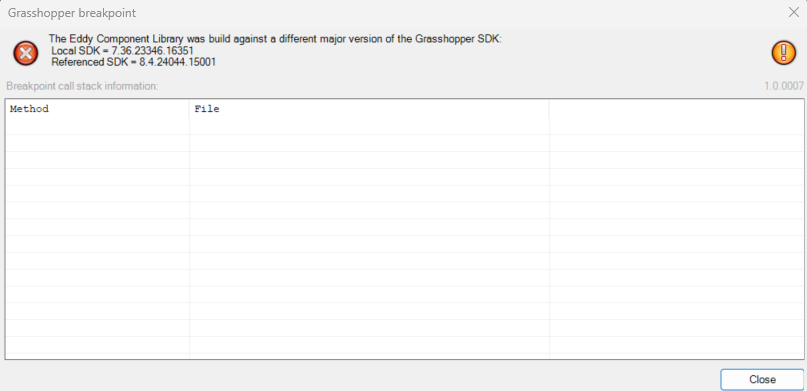Select first empty row under File column
Image resolution: width=807 pixels, height=391 pixels.
pos(369,127)
